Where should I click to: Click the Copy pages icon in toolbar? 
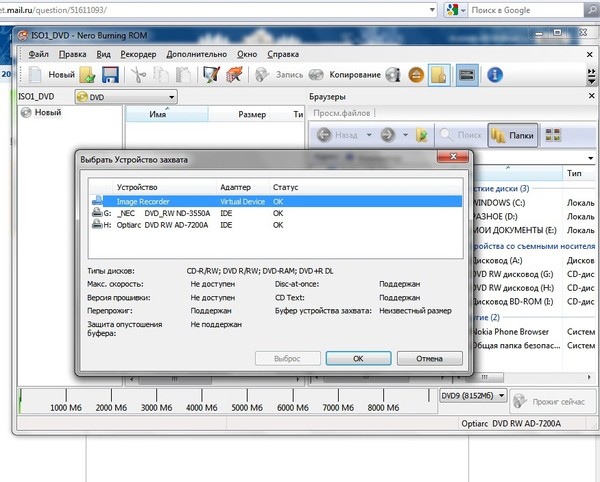click(161, 75)
